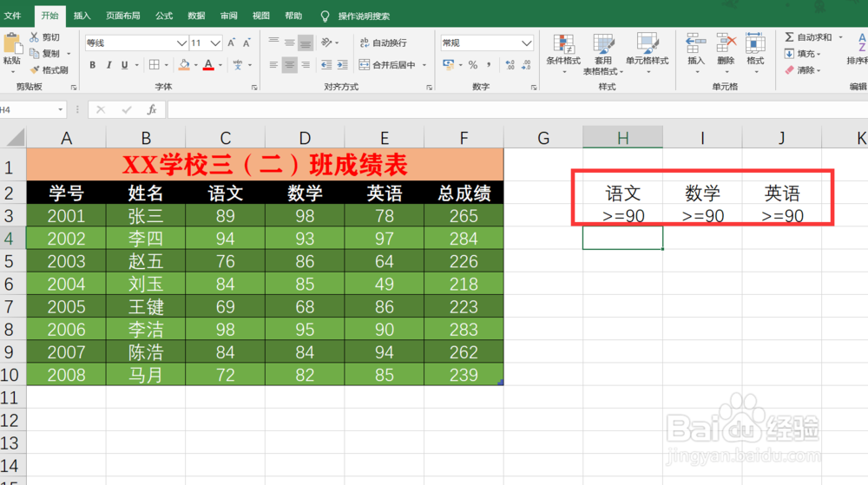This screenshot has height=485, width=868.
Task: Toggle Italic formatting
Action: (109, 65)
